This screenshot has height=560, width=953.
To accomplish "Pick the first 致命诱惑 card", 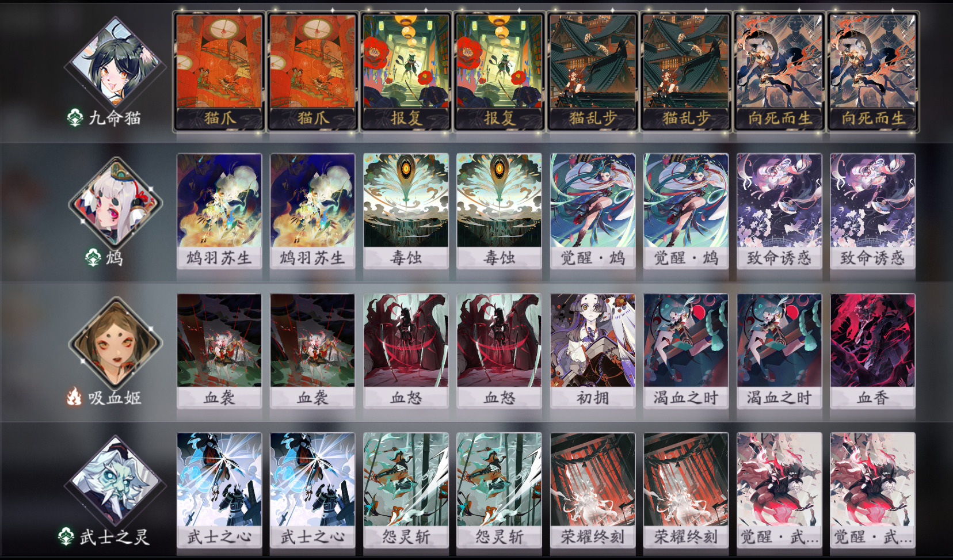I will point(779,211).
